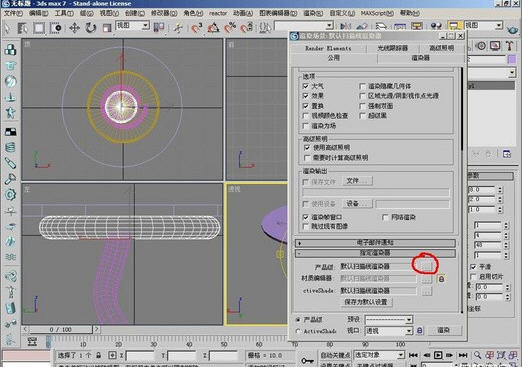Enable 渲染隐藏几何体 checkbox
Viewport: 522px width, 367px height.
(362, 86)
